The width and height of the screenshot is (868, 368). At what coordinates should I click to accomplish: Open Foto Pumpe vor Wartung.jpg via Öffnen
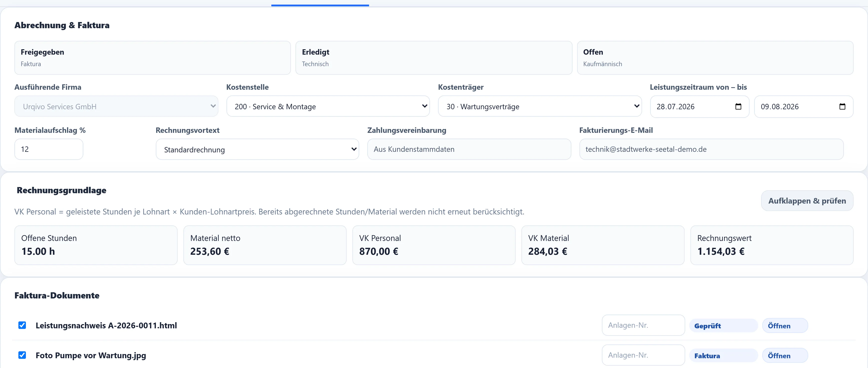tap(785, 355)
